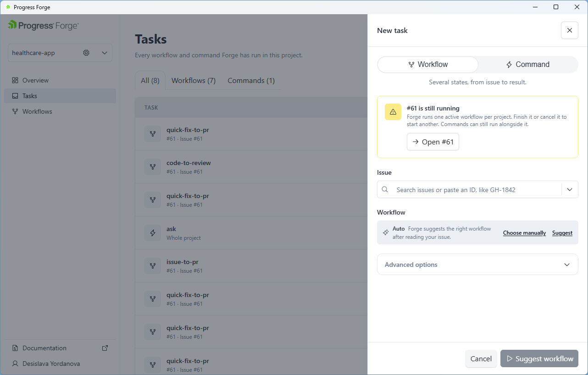Go to Overview in sidebar
Screen dimensions: 588x375
click(60, 80)
